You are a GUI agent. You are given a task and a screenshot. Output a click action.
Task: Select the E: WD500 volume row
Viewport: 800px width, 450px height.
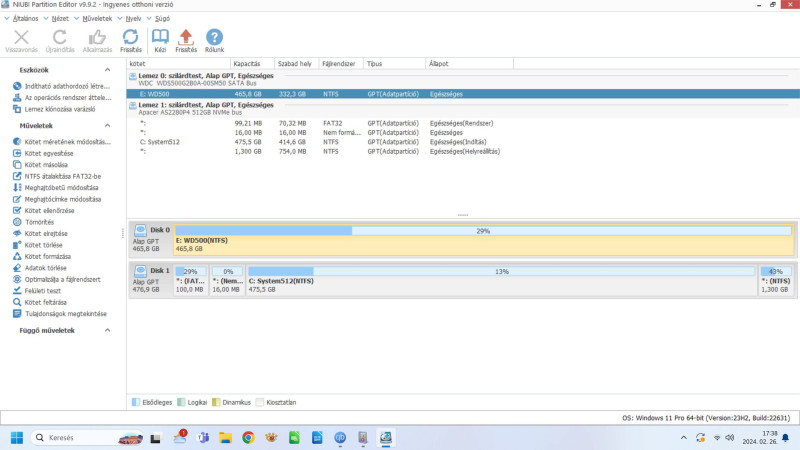[463, 94]
